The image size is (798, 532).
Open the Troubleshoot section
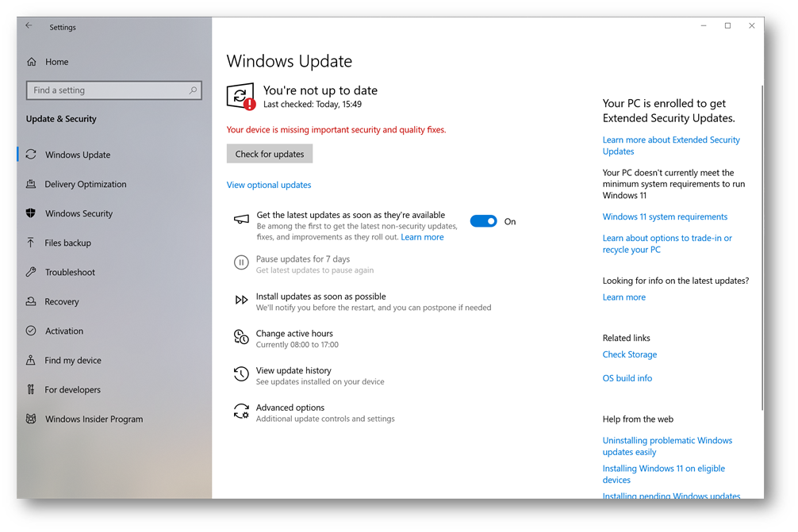pyautogui.click(x=70, y=272)
